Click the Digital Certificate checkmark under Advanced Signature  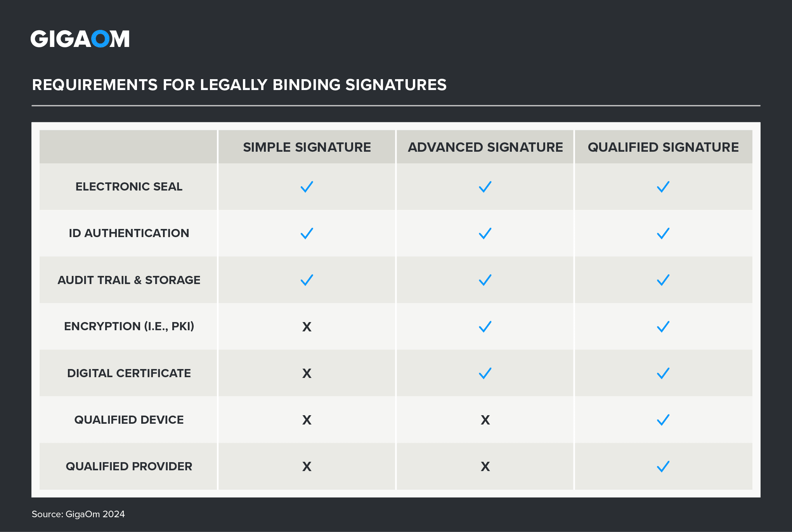485,373
